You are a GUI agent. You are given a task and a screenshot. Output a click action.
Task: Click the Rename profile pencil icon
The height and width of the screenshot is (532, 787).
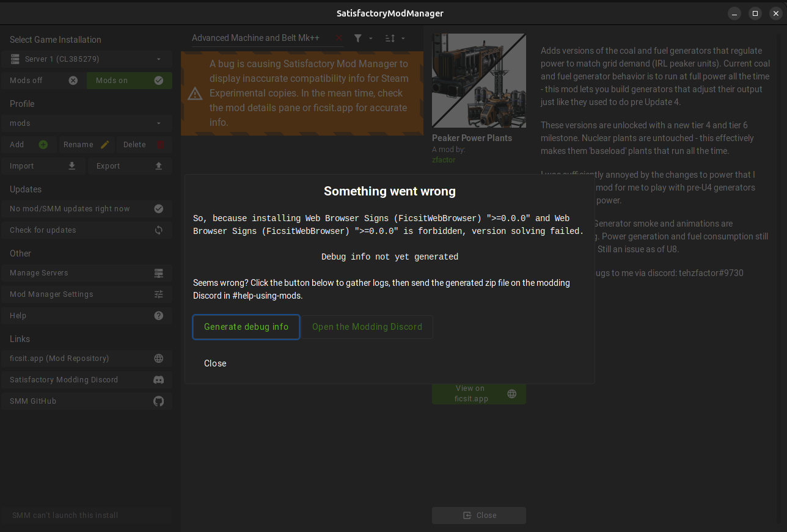tap(105, 145)
